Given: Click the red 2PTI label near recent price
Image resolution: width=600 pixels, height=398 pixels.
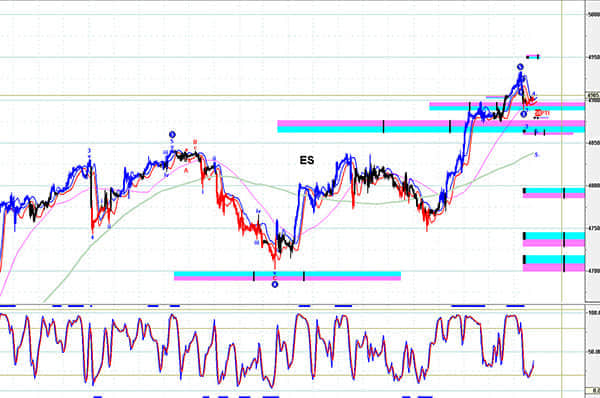Looking at the screenshot, I should coord(542,113).
